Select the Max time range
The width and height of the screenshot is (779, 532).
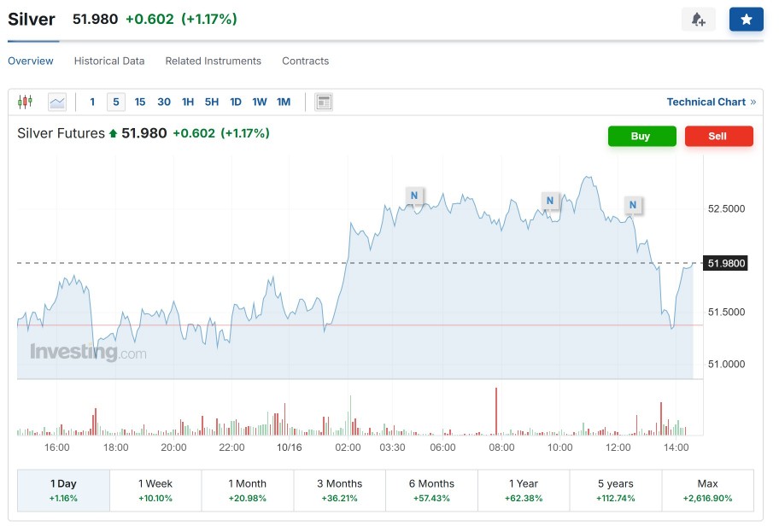point(707,489)
